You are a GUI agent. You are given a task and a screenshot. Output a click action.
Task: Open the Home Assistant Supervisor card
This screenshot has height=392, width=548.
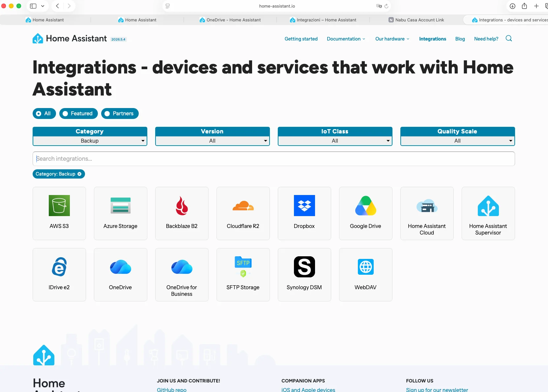coord(488,213)
